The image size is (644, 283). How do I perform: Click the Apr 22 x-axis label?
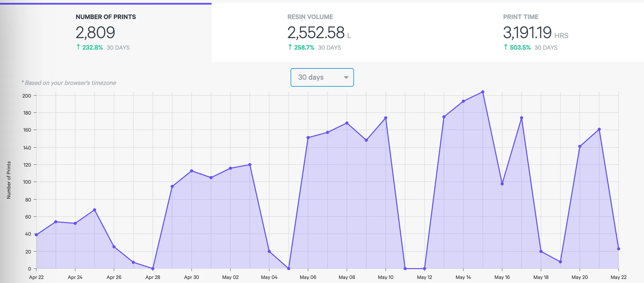tap(36, 277)
